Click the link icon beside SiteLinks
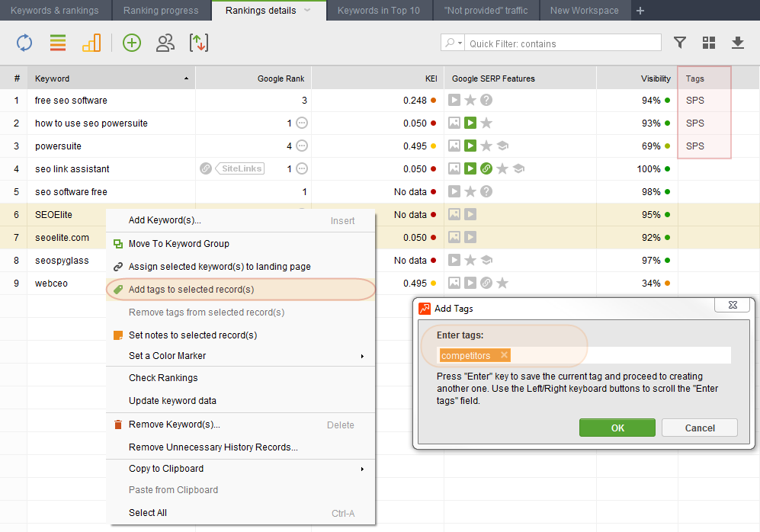The image size is (760, 532). coord(206,168)
